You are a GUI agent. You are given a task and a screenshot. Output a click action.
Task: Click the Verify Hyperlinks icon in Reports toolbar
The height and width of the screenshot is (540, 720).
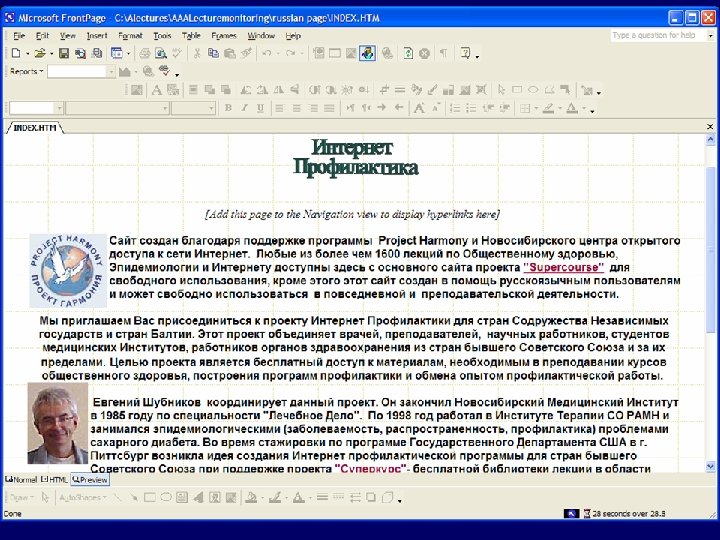pyautogui.click(x=164, y=71)
